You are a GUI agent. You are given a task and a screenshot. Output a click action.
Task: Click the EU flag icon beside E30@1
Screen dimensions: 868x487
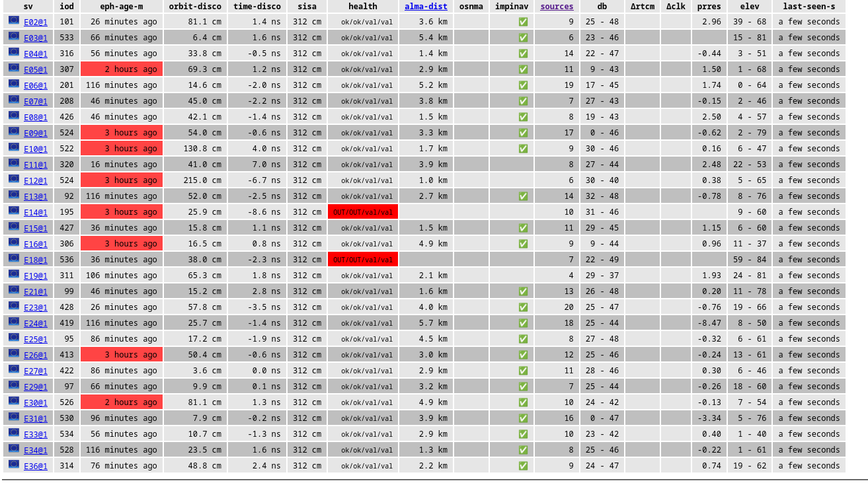tap(14, 401)
